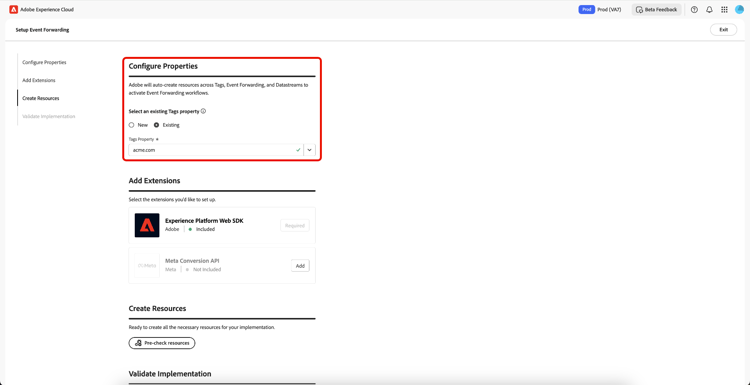Click the Prod environment badge
The height and width of the screenshot is (385, 750).
pos(586,10)
